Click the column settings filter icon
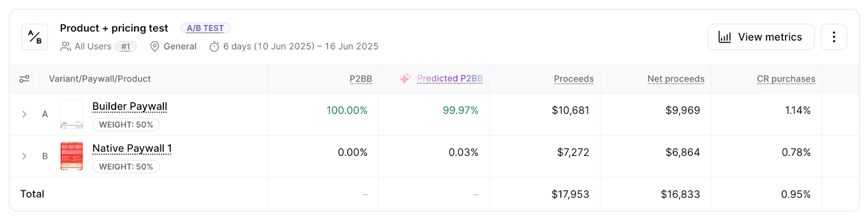Screen dimensions: 868x222 24,79
